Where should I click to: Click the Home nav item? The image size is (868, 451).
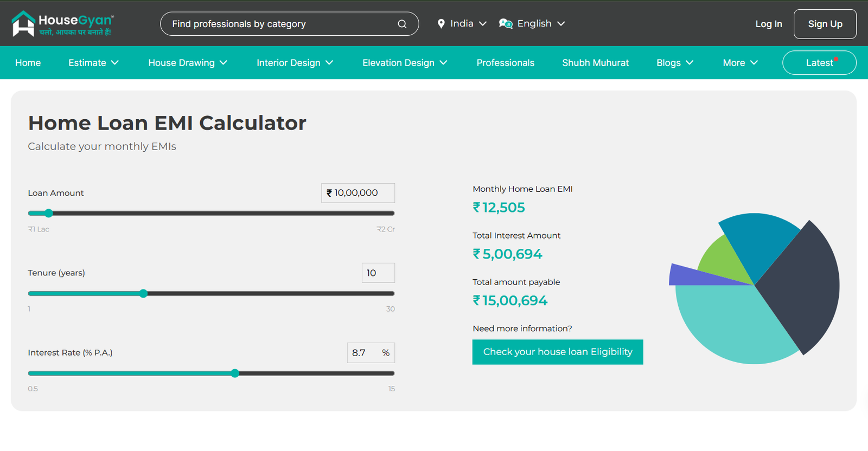point(28,63)
